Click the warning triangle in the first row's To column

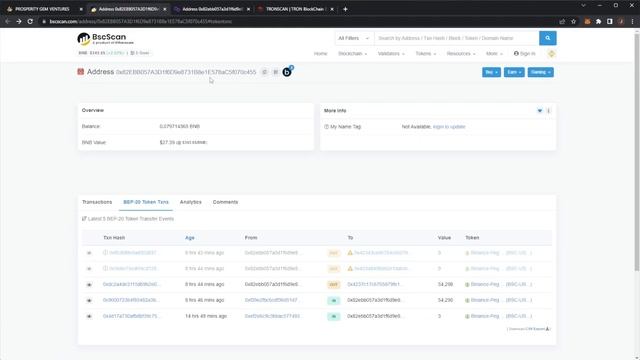point(350,253)
